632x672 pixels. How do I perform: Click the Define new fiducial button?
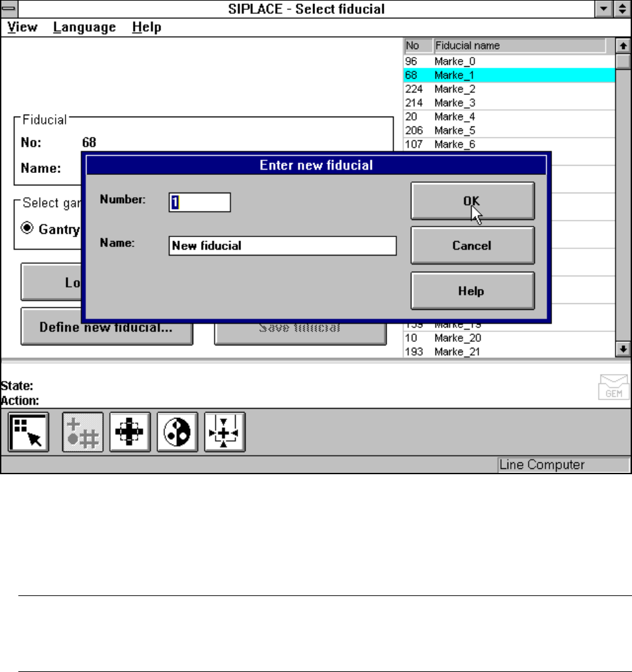[107, 327]
